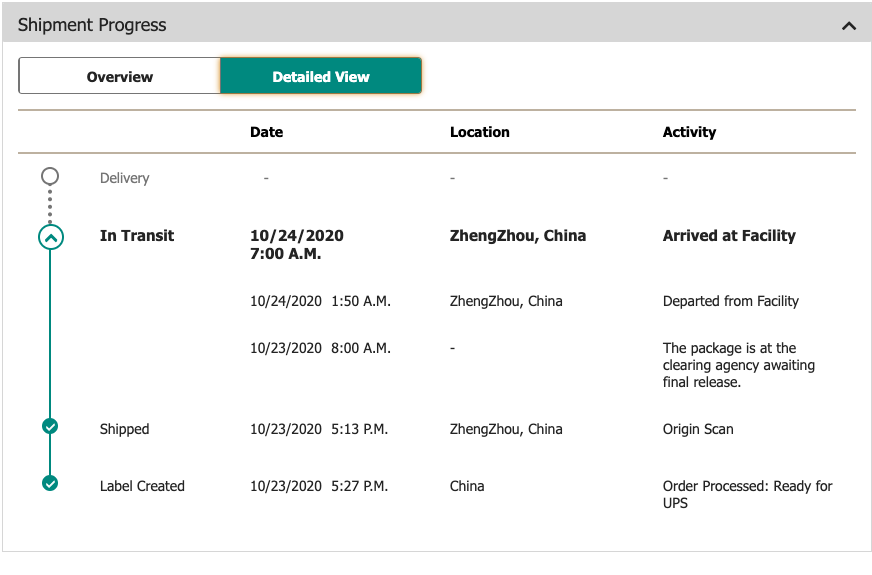872x575 pixels.
Task: Collapse the In Transit chevron circle icon
Action: click(50, 237)
